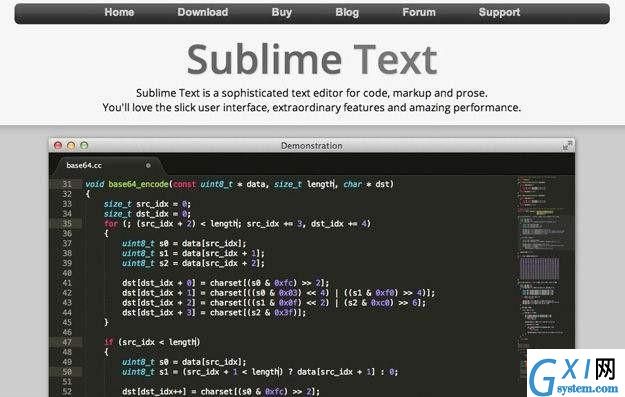Open the Support page
This screenshot has width=625, height=397.
point(499,12)
